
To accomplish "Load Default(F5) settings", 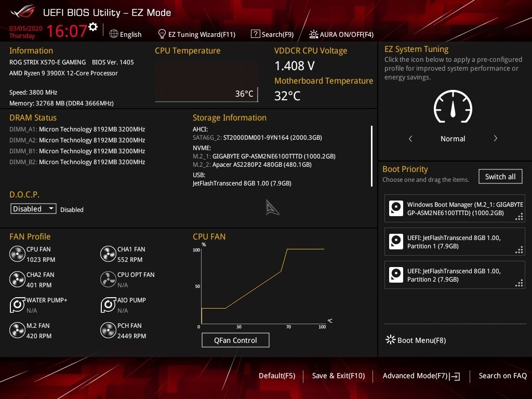I will 277,376.
